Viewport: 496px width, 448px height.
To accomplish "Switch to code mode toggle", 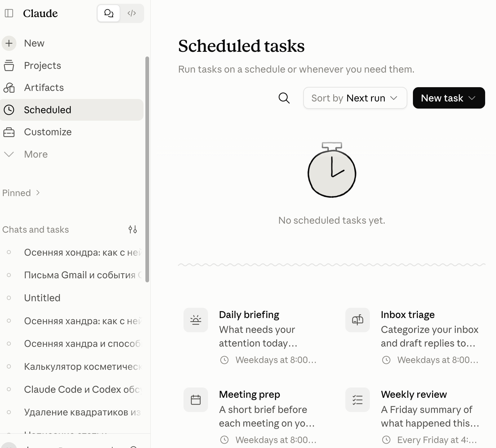I will [132, 13].
